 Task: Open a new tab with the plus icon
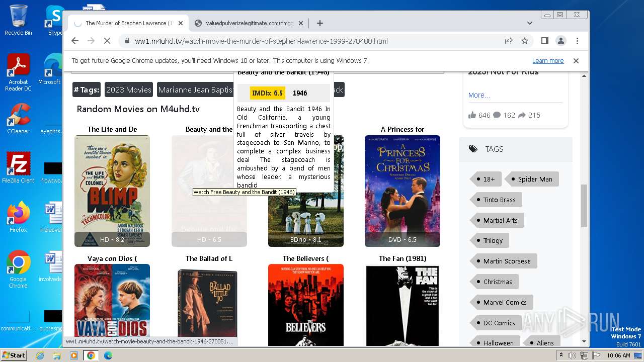[319, 23]
